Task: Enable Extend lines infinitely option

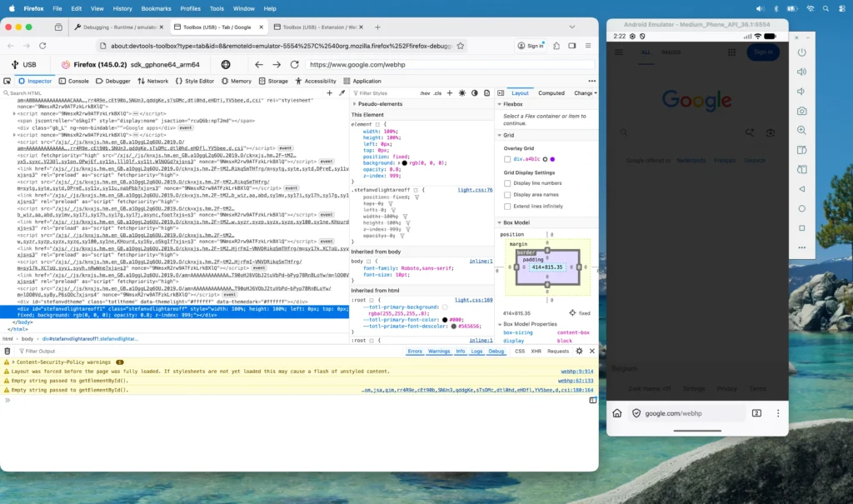Action: point(507,207)
